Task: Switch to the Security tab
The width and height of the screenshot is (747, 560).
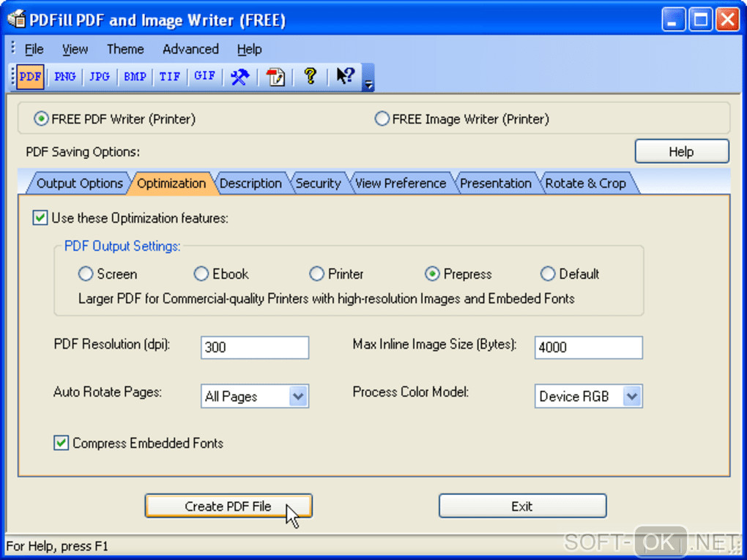Action: [x=319, y=183]
